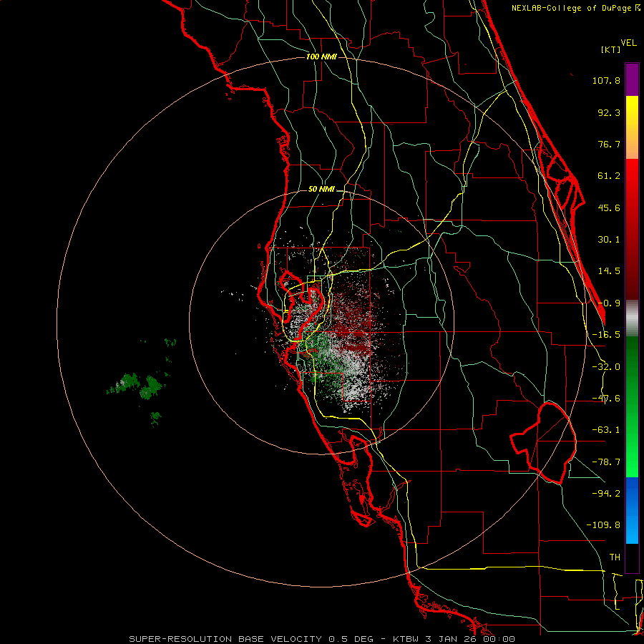Click the -109.8 scale value
This screenshot has width=644, height=644.
pos(603,525)
